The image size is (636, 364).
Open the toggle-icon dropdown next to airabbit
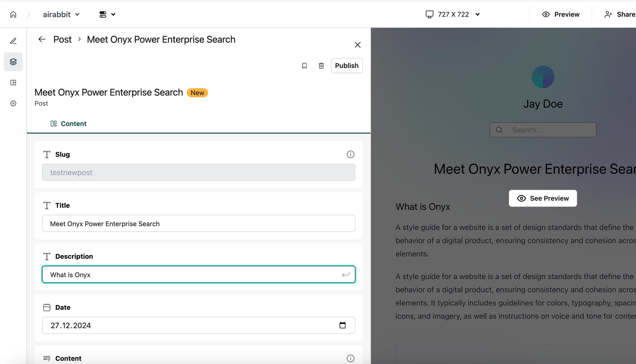click(x=107, y=14)
